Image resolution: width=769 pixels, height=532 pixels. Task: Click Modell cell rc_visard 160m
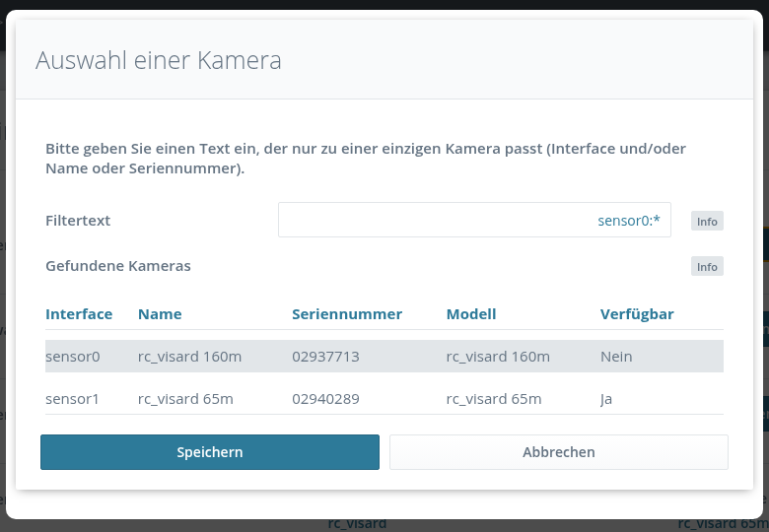coord(498,357)
